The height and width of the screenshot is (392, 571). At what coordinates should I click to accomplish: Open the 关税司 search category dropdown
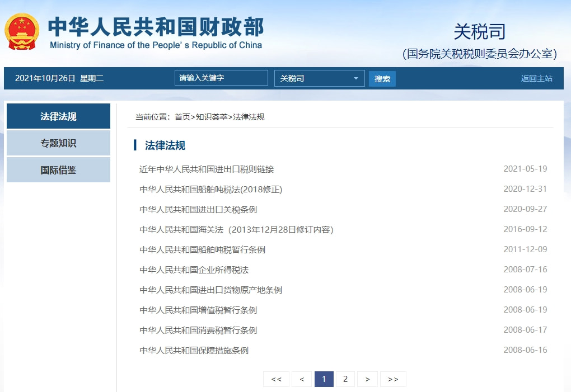click(x=318, y=78)
